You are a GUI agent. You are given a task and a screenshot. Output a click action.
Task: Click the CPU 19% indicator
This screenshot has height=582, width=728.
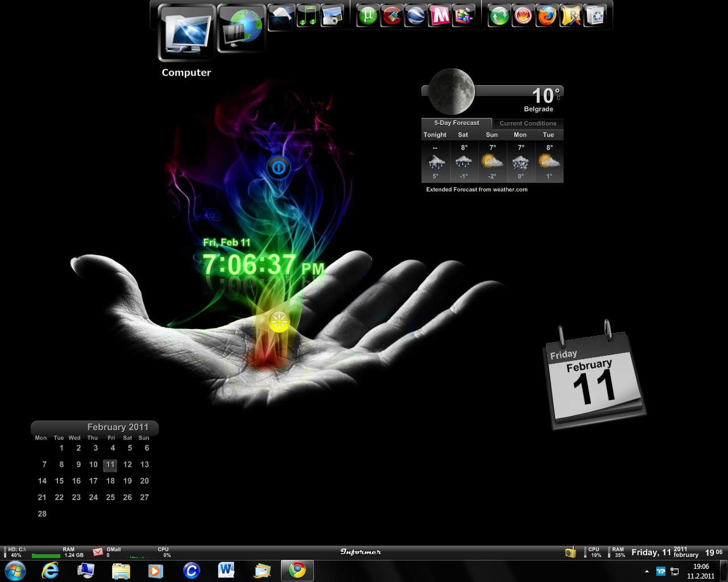point(594,552)
